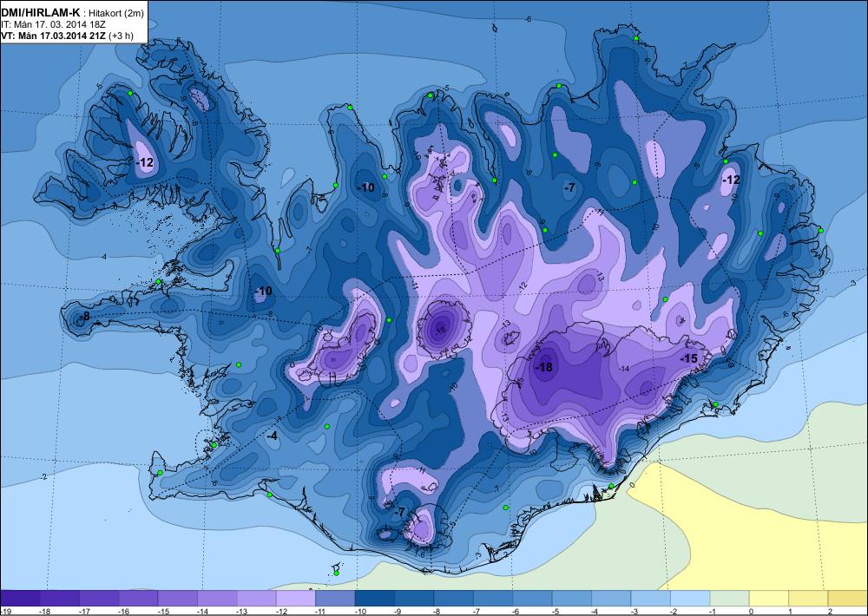Pick pale green legend swatch between -1 and 0
The height and width of the screenshot is (616, 868).
coord(729,598)
